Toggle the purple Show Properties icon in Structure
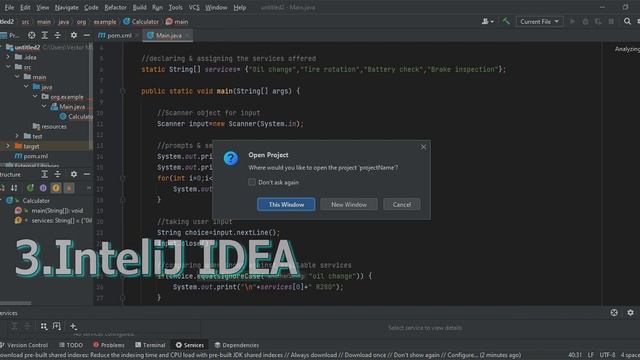This screenshot has width=640, height=360. tap(43, 188)
